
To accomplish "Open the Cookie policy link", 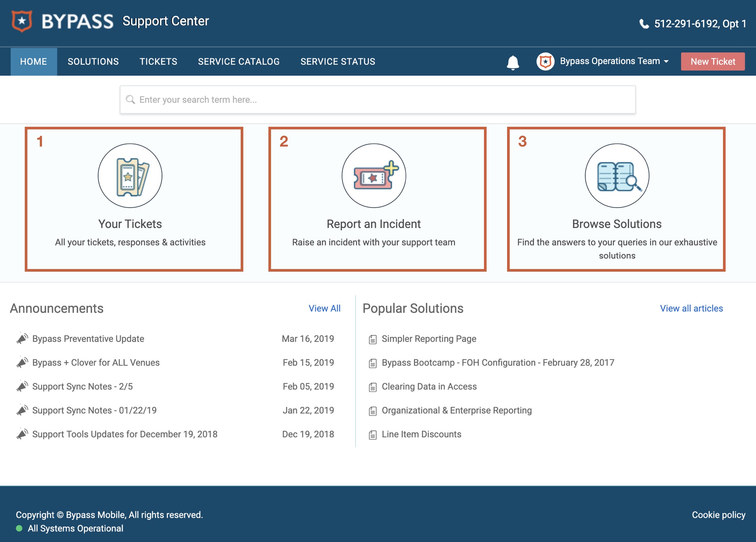I will 718,515.
